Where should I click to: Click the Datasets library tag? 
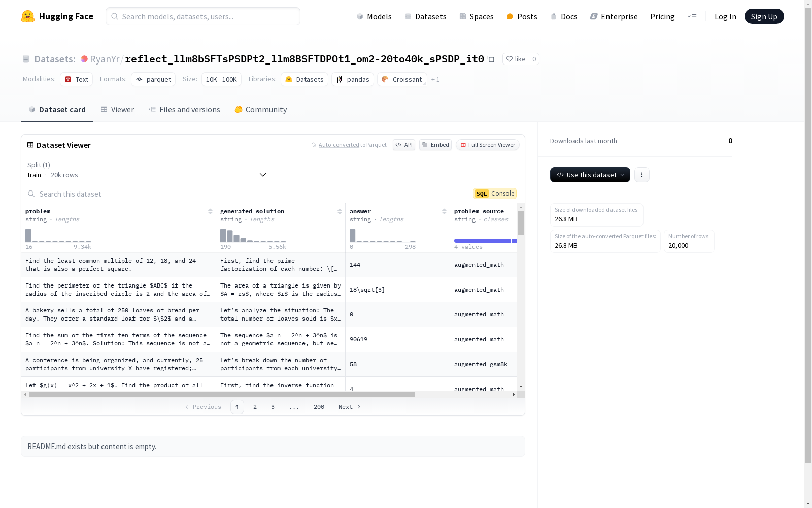pos(304,79)
